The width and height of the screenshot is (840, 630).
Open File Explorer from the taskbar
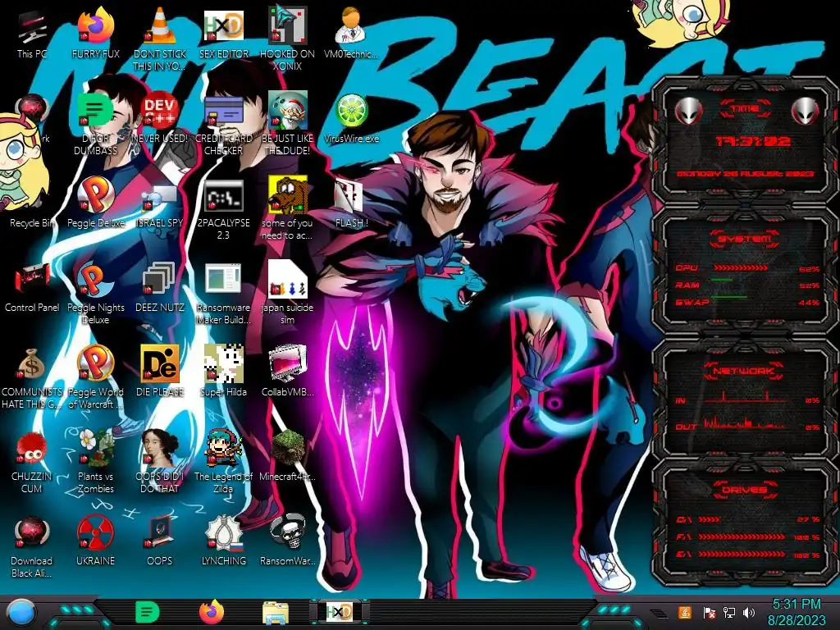coord(276,613)
